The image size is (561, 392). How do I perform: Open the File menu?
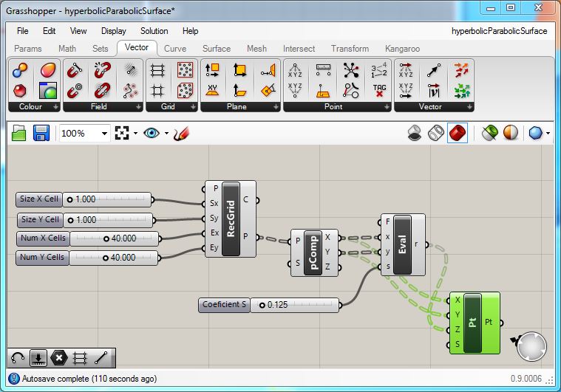click(22, 31)
